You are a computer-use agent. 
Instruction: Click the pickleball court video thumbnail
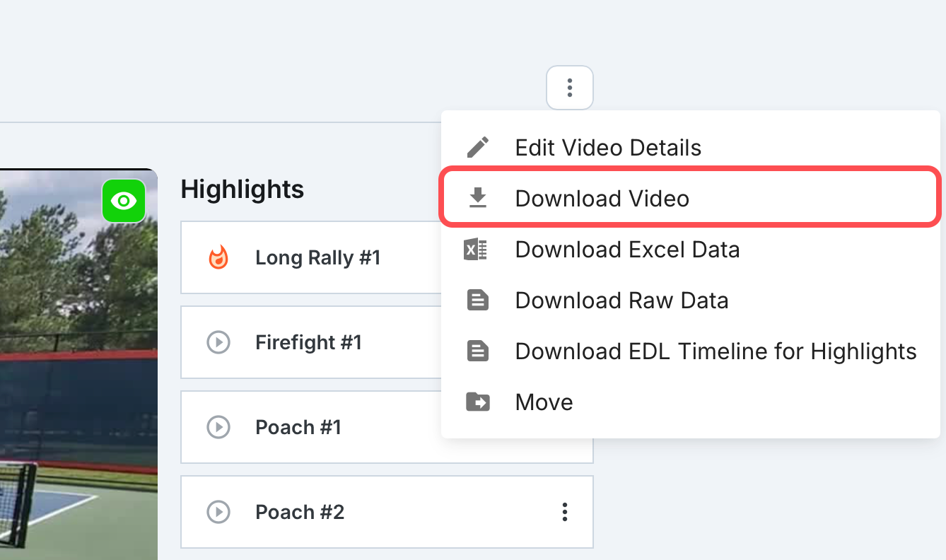click(78, 364)
